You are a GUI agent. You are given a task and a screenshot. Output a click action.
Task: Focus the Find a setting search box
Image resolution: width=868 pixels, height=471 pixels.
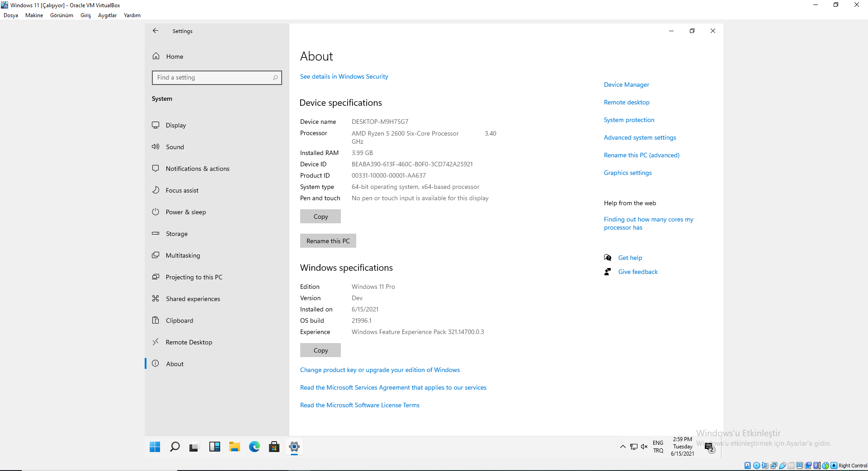217,78
